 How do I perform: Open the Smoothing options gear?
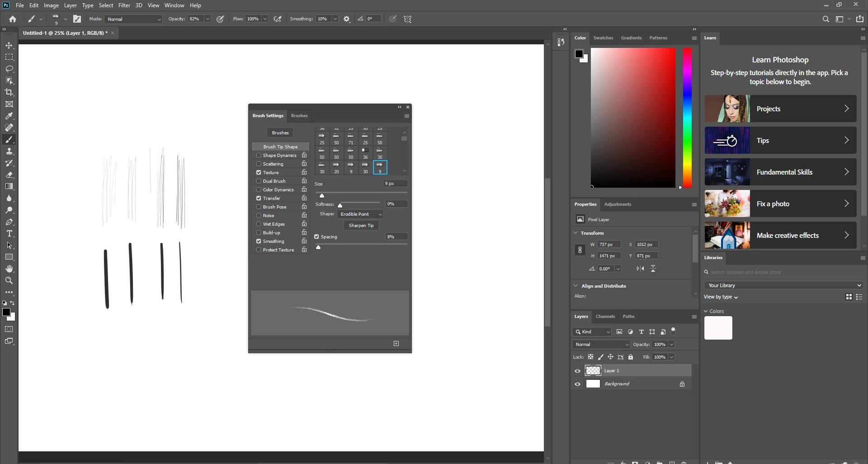[x=347, y=19]
